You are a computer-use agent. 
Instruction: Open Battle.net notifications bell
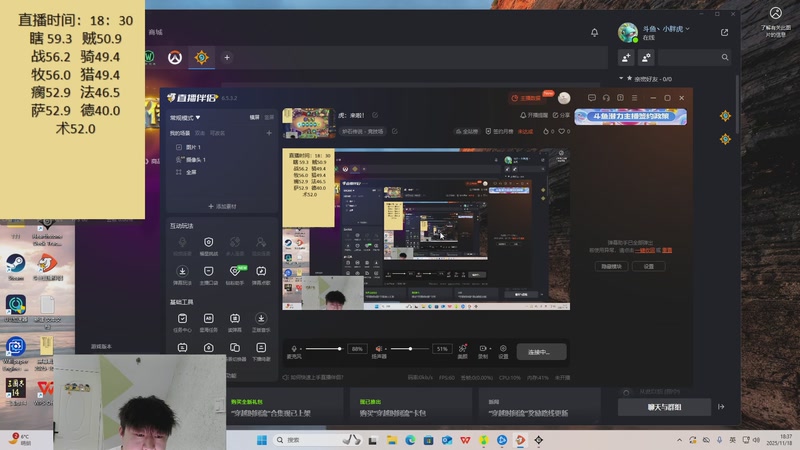click(594, 32)
